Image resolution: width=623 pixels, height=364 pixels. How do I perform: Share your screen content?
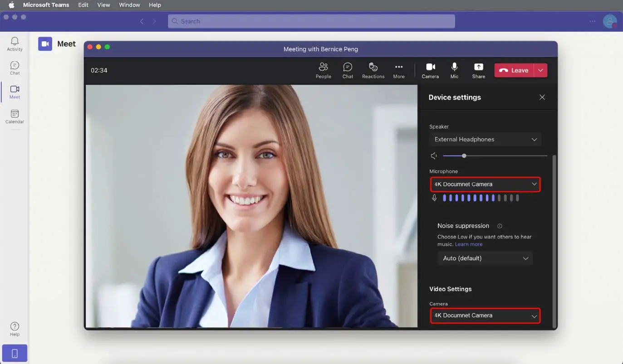[x=479, y=70]
